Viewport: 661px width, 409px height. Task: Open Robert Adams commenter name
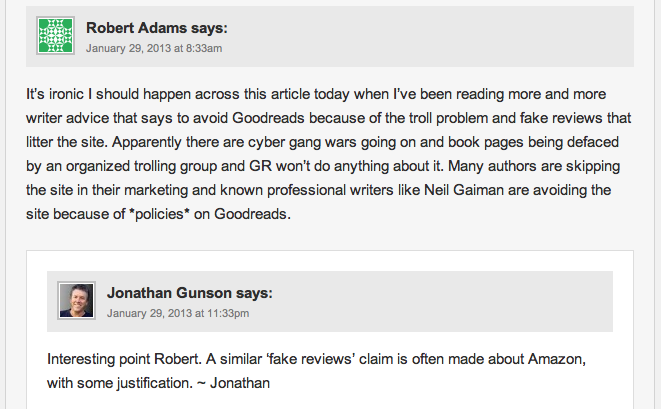136,28
